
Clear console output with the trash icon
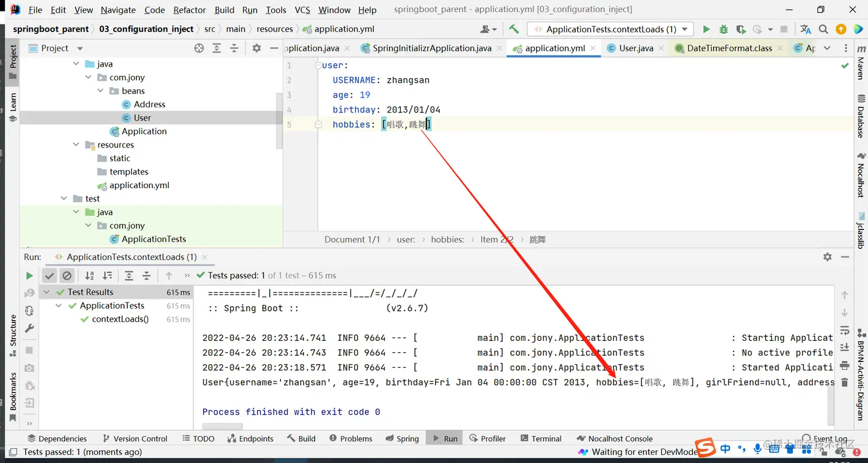pyautogui.click(x=844, y=382)
